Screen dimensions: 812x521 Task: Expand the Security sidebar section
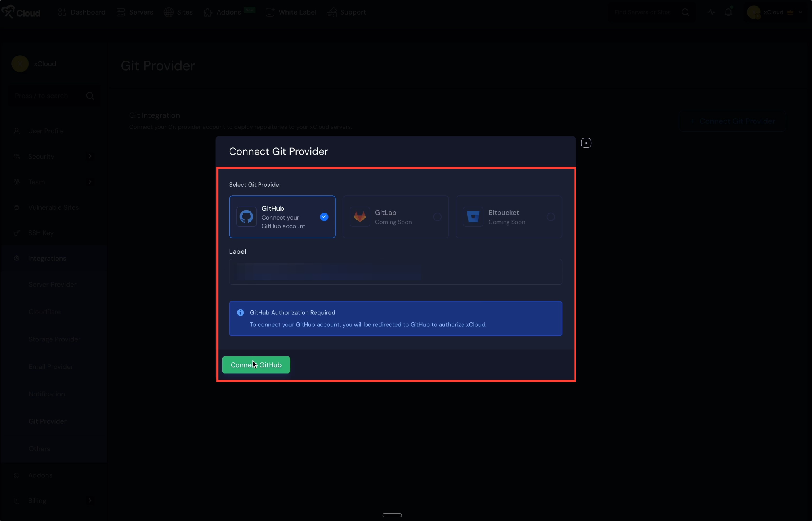click(x=90, y=157)
